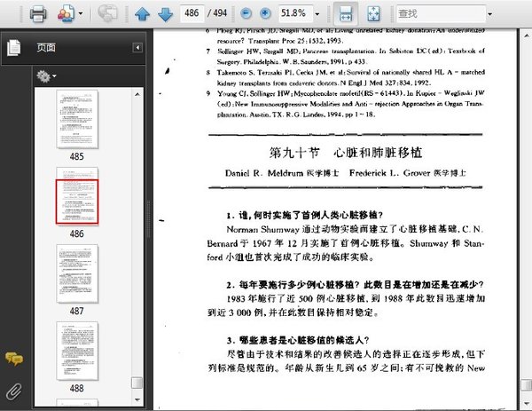Toggle fit one full page view
Image resolution: width=532 pixels, height=411 pixels.
click(x=373, y=14)
